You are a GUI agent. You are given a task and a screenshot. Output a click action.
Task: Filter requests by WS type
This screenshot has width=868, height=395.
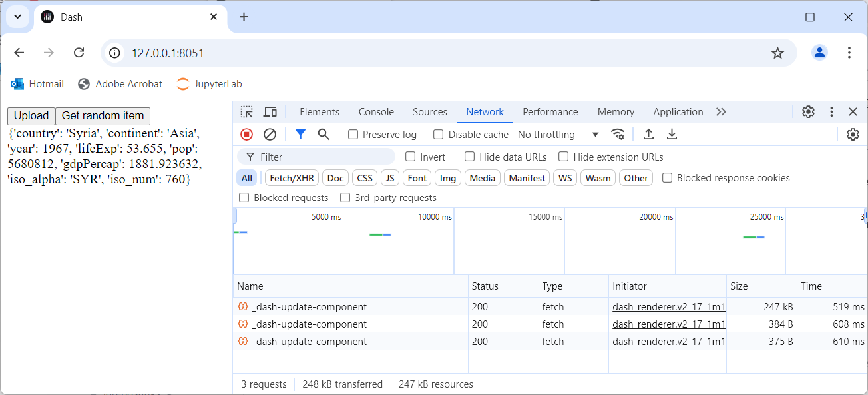[x=565, y=178]
